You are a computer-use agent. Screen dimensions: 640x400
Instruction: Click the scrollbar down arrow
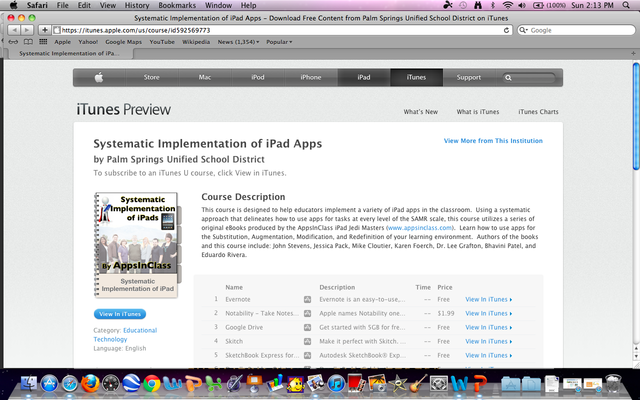coord(636,356)
